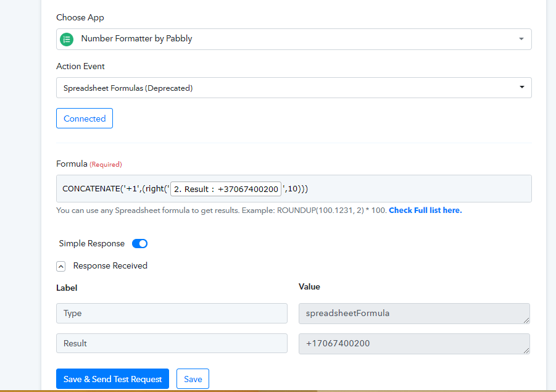Open the 'Check Full list here.' link

pyautogui.click(x=425, y=211)
